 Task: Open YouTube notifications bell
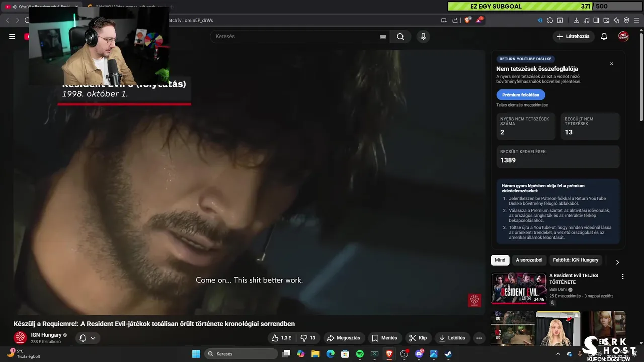tap(604, 36)
